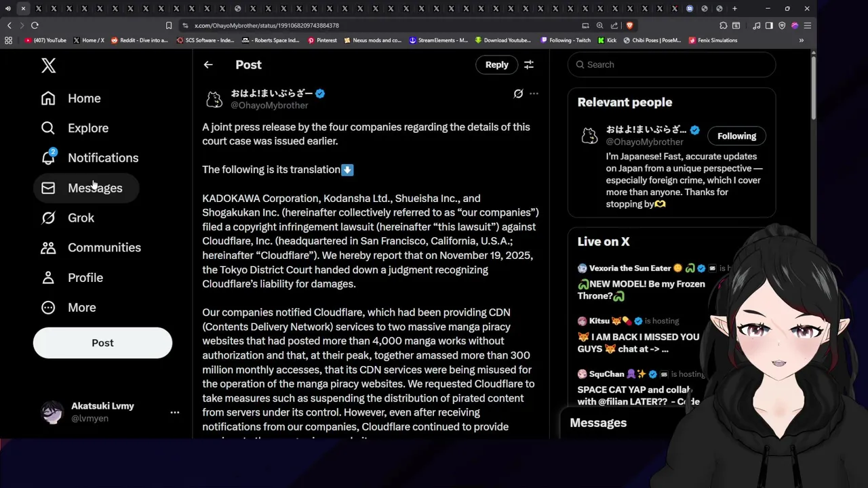Click the white Post button
Screen dimensions: 868x488
tap(102, 343)
